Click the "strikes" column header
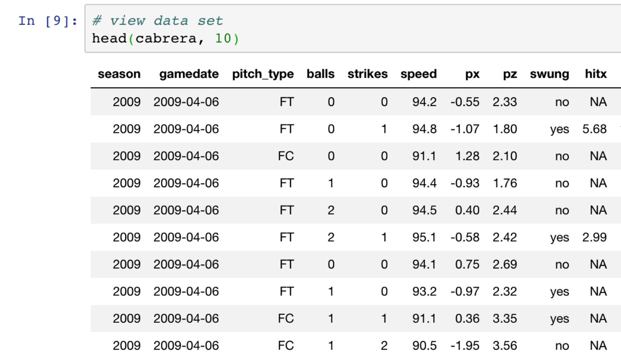This screenshot has width=621, height=364. (x=367, y=74)
